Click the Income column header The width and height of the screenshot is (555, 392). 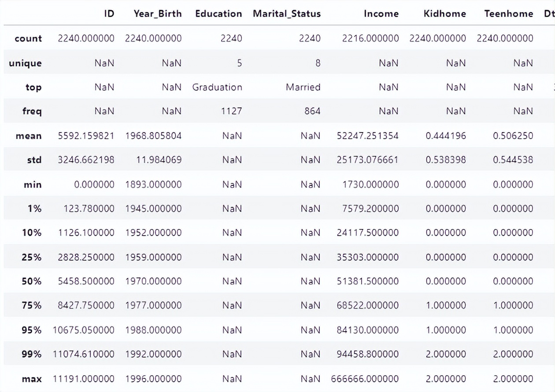381,14
